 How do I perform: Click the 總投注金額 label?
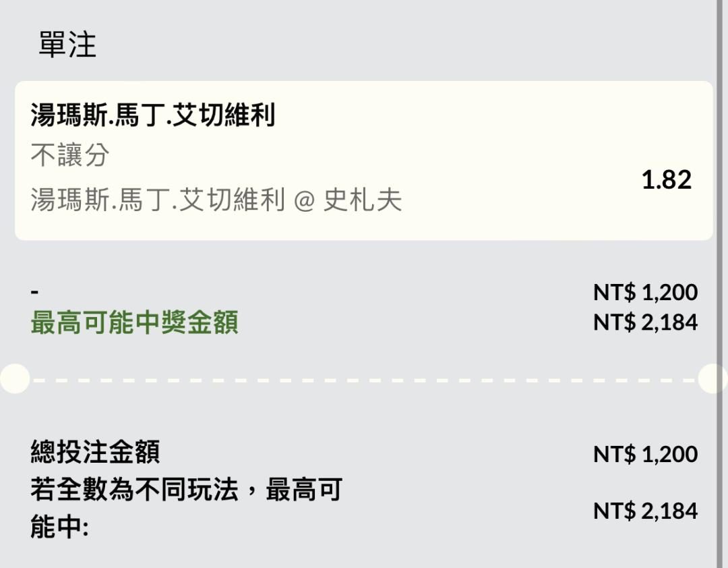pyautogui.click(x=95, y=452)
